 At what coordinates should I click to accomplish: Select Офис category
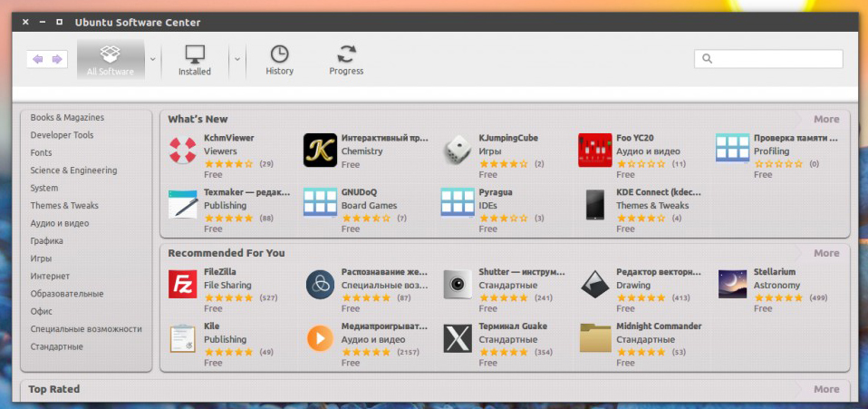point(42,311)
